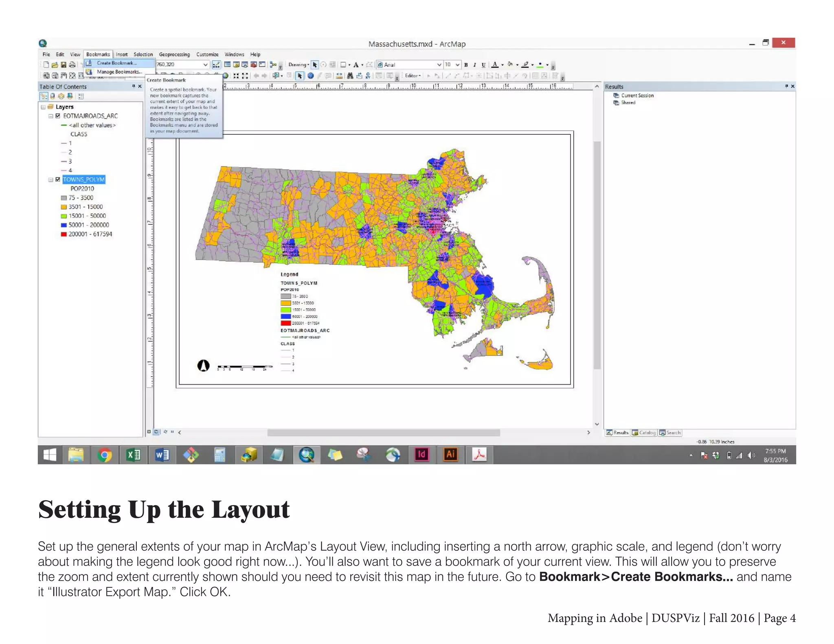Toggle bold text formatting
The image size is (834, 644).
(466, 65)
